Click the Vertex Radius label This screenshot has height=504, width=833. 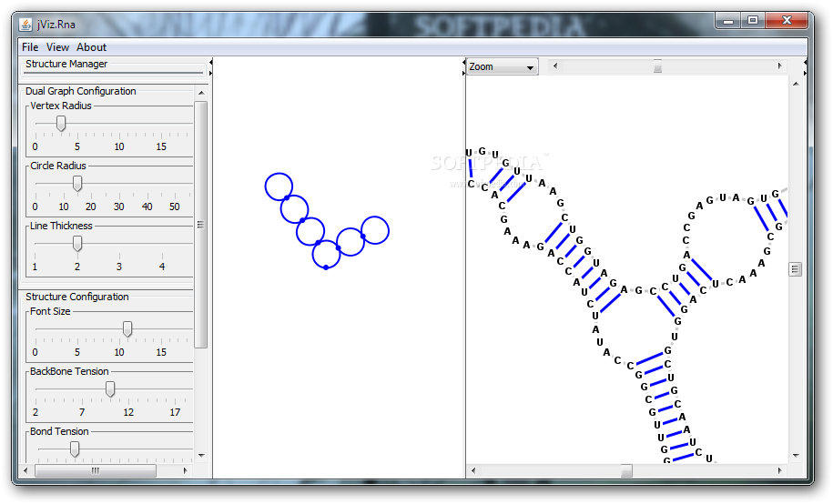coord(61,106)
